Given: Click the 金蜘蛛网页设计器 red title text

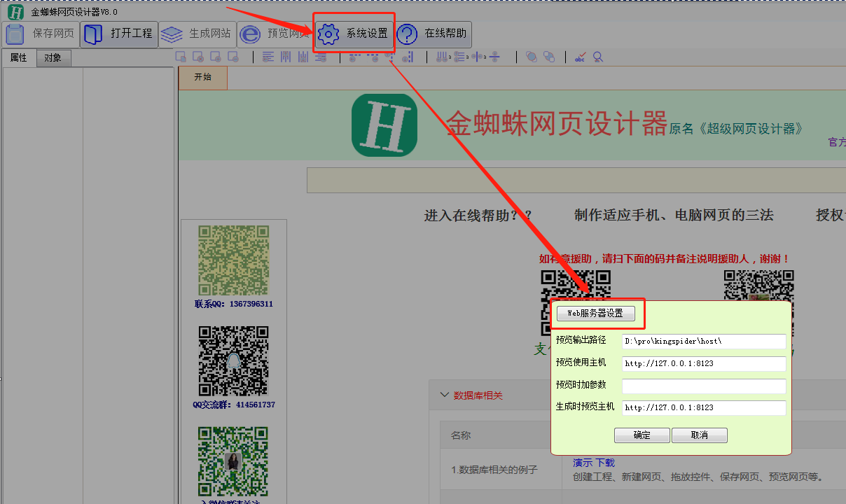Looking at the screenshot, I should [x=557, y=125].
